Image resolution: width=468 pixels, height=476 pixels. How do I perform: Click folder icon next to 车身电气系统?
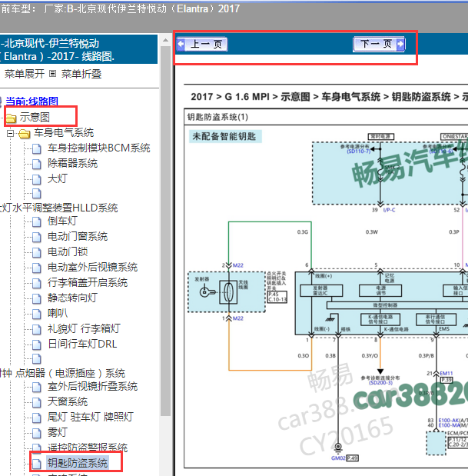(25, 133)
